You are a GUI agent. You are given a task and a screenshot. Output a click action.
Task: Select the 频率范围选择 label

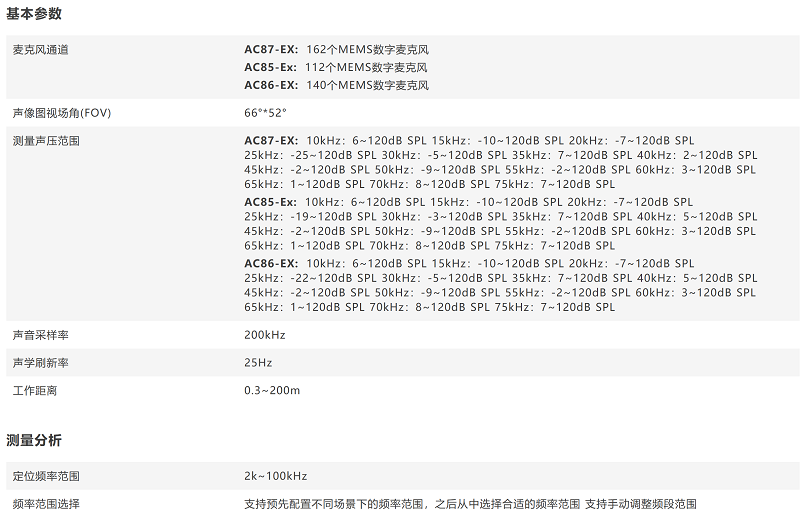tap(46, 504)
